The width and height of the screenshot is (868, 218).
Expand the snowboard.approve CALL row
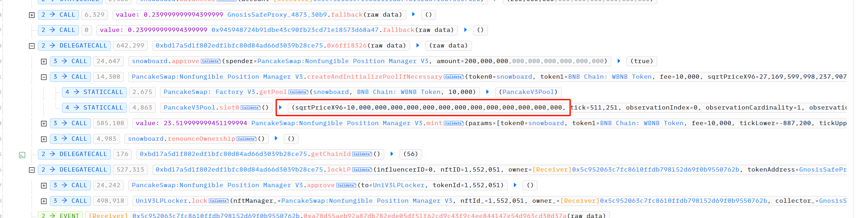pos(44,61)
